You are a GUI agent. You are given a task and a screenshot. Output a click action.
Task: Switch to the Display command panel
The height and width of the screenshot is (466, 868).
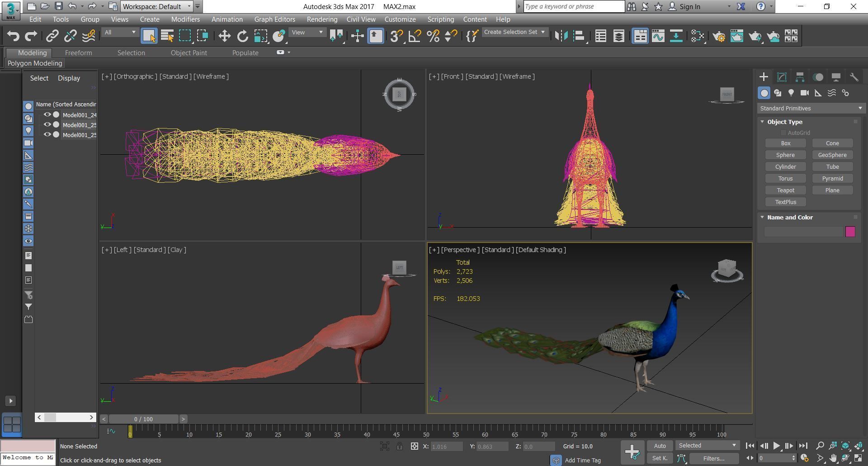(x=836, y=77)
